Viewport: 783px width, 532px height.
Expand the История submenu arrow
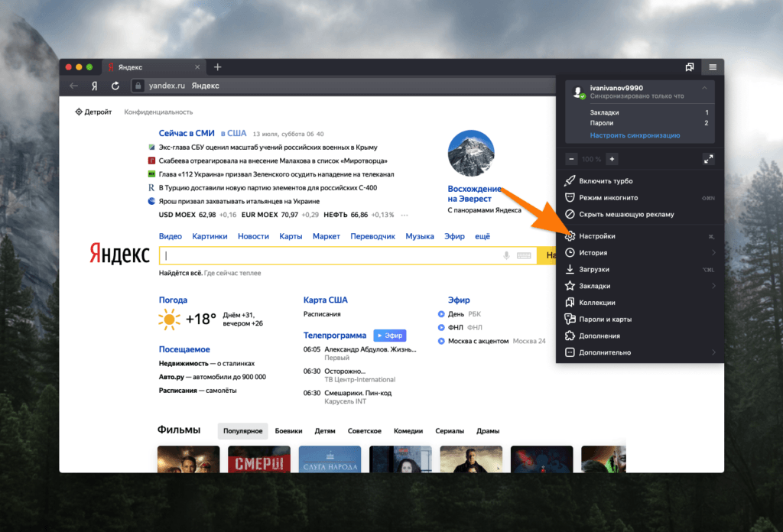[713, 252]
